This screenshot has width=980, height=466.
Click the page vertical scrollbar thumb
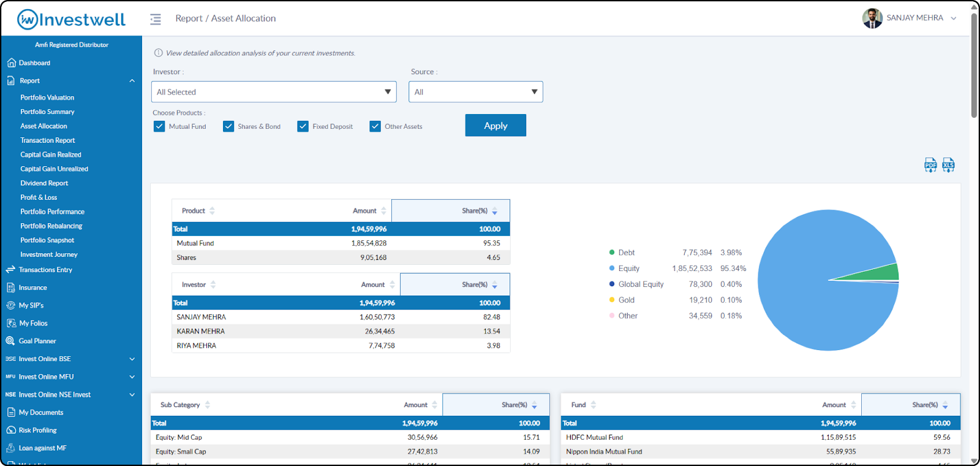(974, 64)
